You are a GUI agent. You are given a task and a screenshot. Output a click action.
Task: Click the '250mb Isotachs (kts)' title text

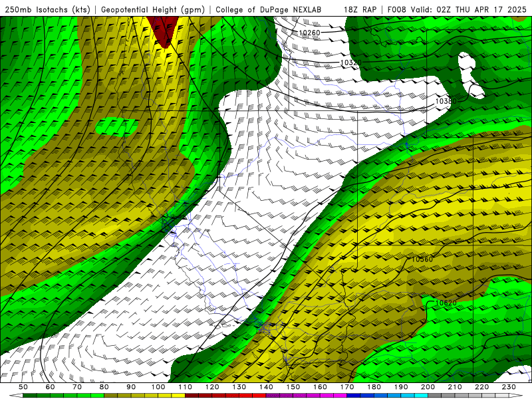pyautogui.click(x=47, y=9)
